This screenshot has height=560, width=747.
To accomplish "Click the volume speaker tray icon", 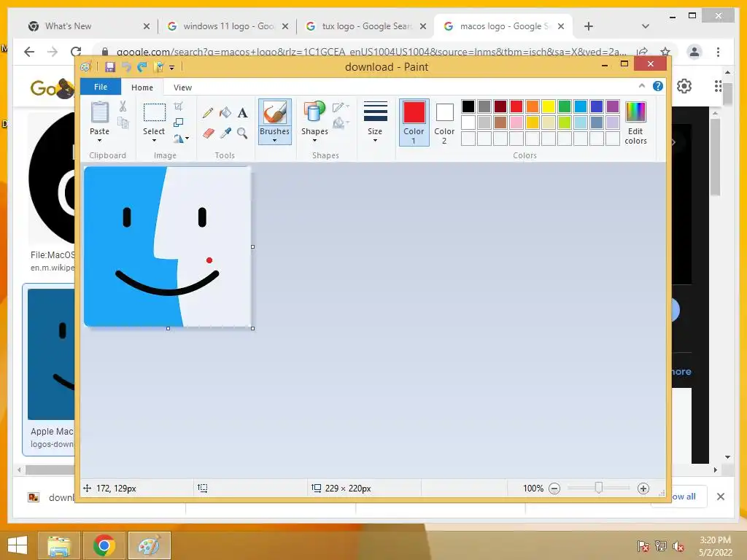I will coord(678,546).
